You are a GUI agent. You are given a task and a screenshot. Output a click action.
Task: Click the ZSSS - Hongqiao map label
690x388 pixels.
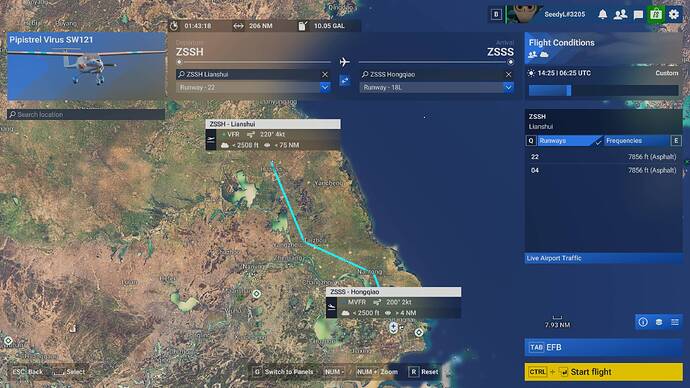393,292
